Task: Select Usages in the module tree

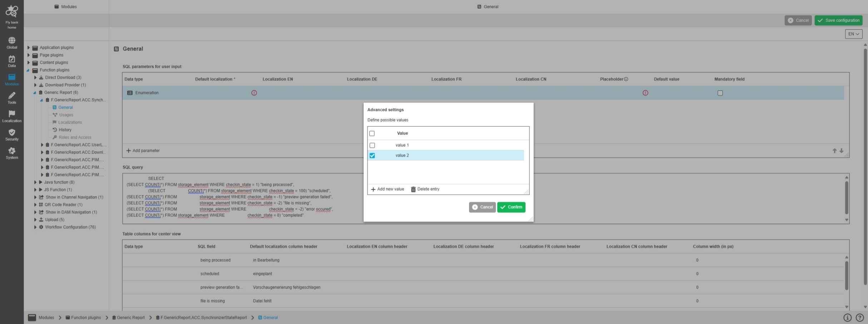Action: point(66,115)
